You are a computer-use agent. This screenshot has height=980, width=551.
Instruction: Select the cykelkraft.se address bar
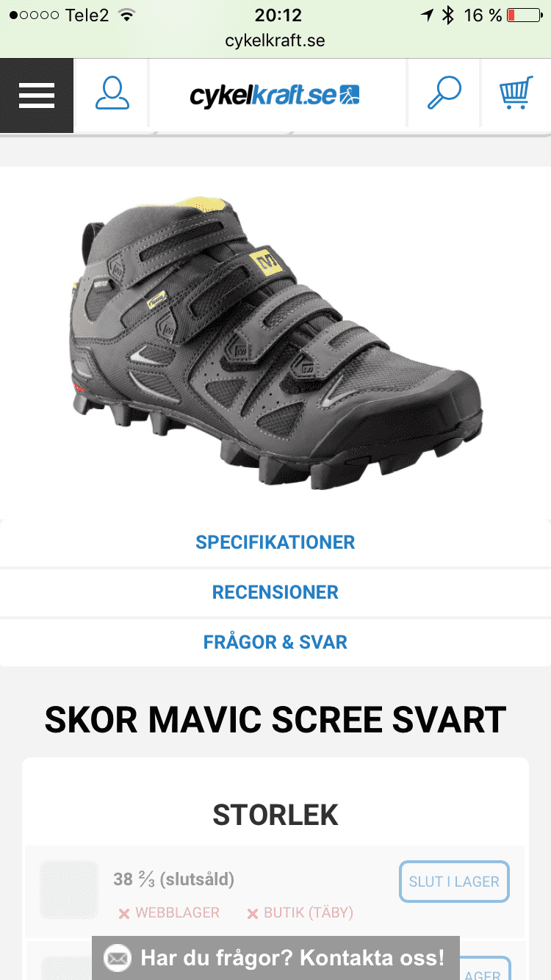[x=275, y=40]
